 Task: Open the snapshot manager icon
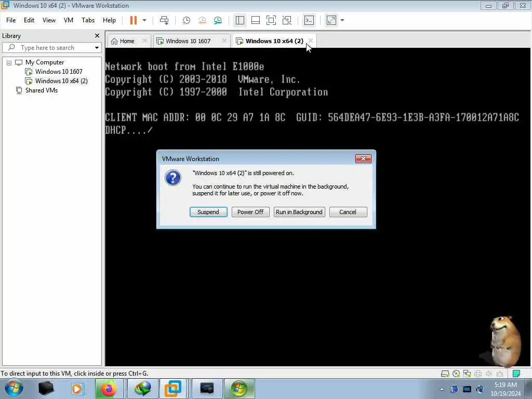coord(218,20)
